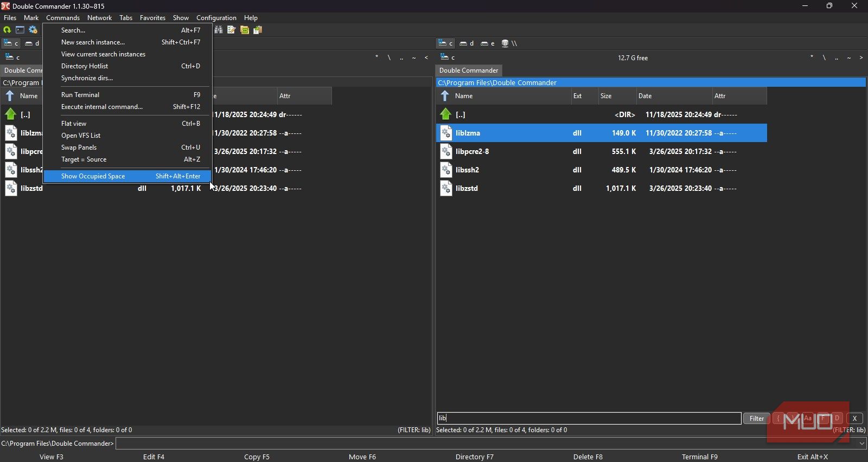Select drive e in the right panel drive bar
This screenshot has height=462, width=868.
[x=488, y=43]
